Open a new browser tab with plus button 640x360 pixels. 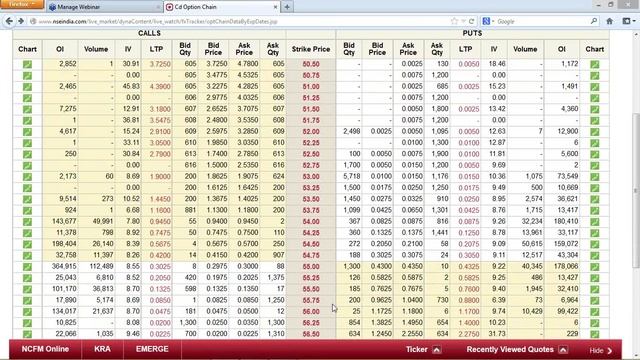coord(287,7)
